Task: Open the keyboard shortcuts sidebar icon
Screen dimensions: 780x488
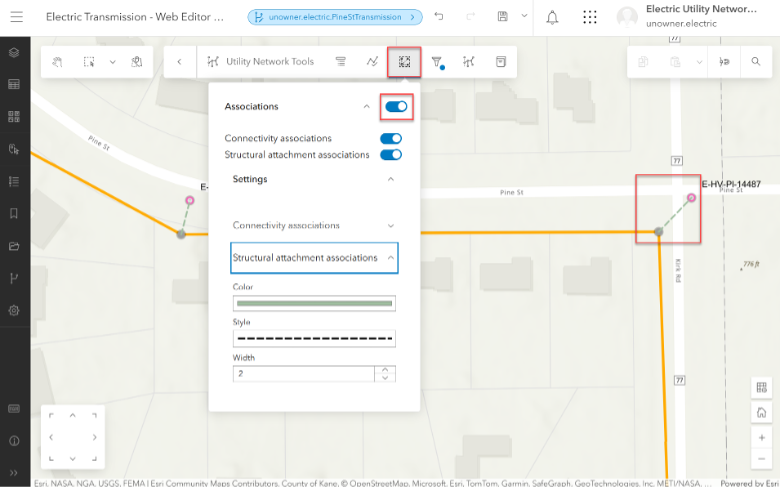Action: point(14,409)
